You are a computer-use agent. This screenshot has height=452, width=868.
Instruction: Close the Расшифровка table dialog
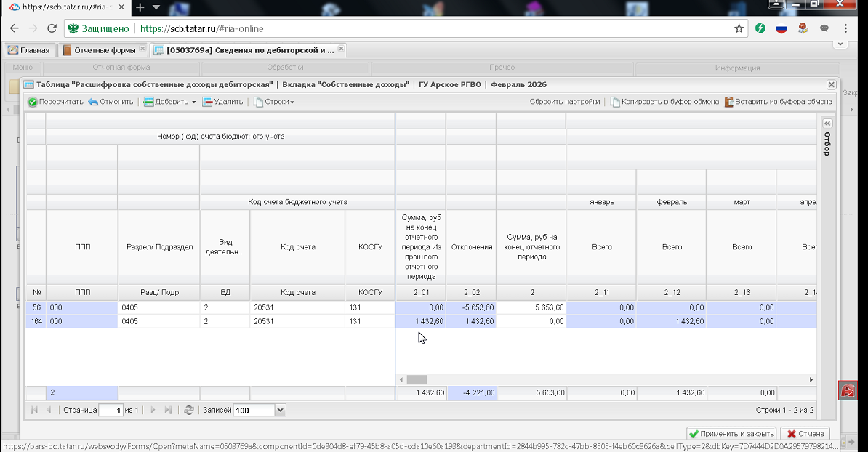coord(831,84)
